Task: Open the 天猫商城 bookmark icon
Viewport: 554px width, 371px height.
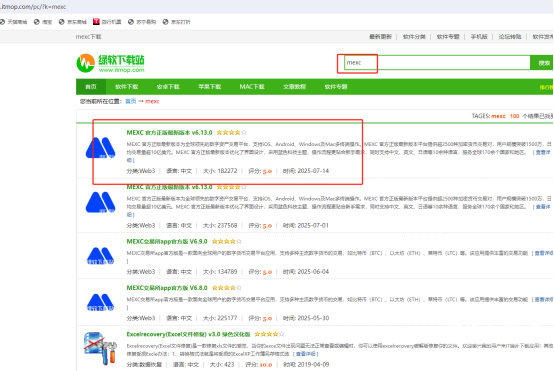Action: click(x=2, y=22)
